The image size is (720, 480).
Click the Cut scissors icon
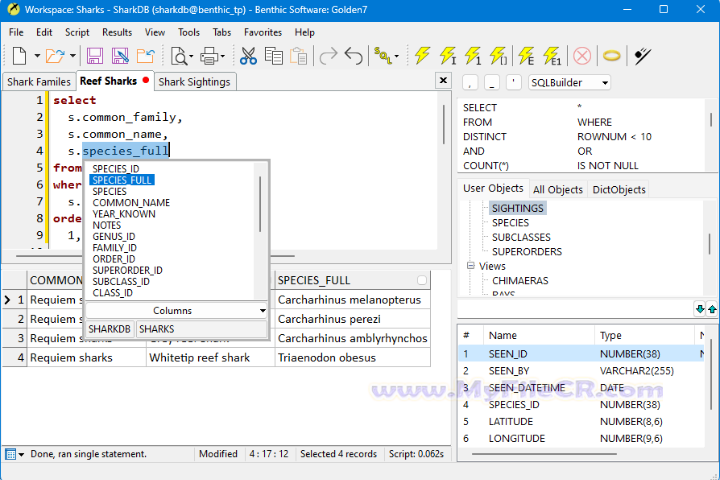[x=249, y=57]
